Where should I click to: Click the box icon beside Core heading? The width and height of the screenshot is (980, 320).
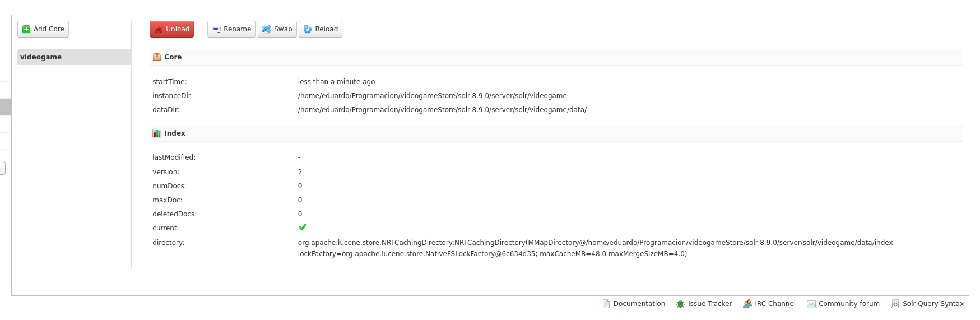(x=157, y=57)
